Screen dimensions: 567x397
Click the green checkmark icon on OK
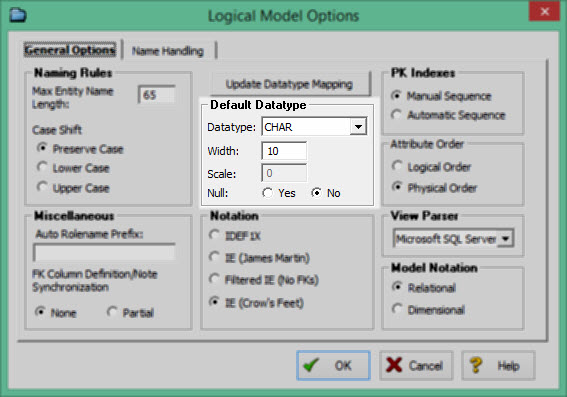tap(311, 365)
